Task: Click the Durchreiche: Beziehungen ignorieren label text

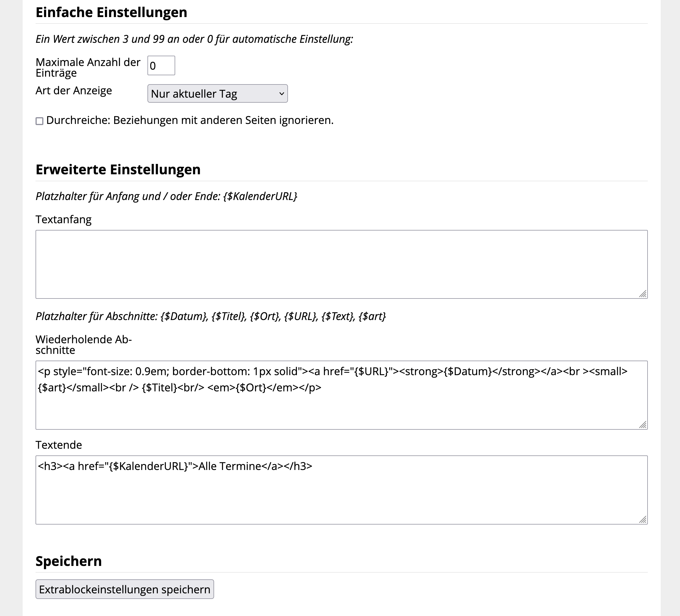Action: click(189, 120)
